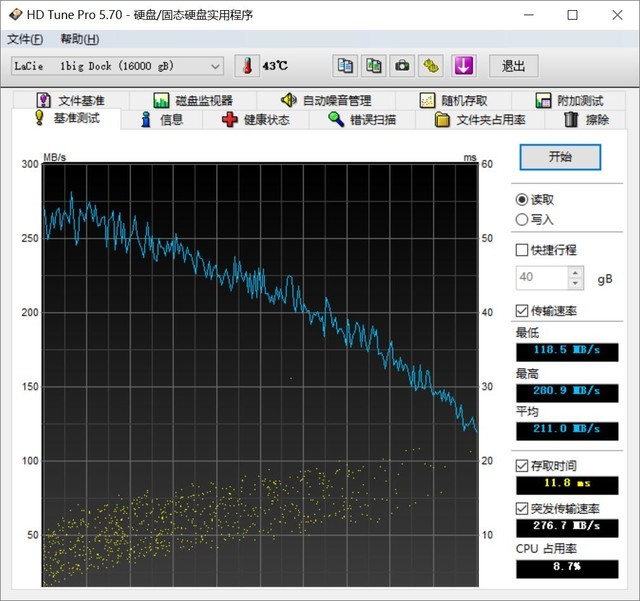Open the 自动噪音管理 tab

pos(326,100)
